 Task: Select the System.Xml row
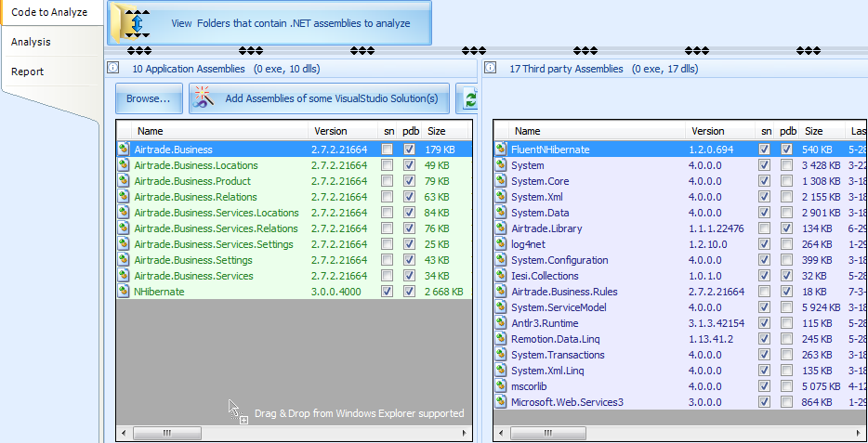[681, 196]
